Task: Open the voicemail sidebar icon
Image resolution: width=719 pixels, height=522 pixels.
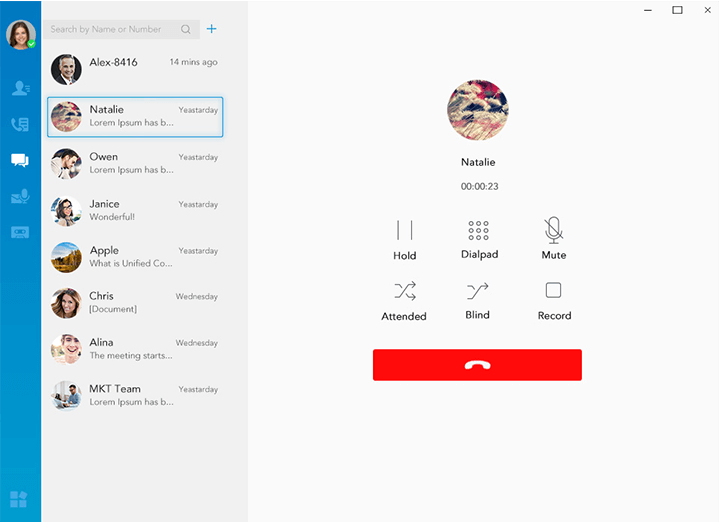Action: (x=20, y=196)
